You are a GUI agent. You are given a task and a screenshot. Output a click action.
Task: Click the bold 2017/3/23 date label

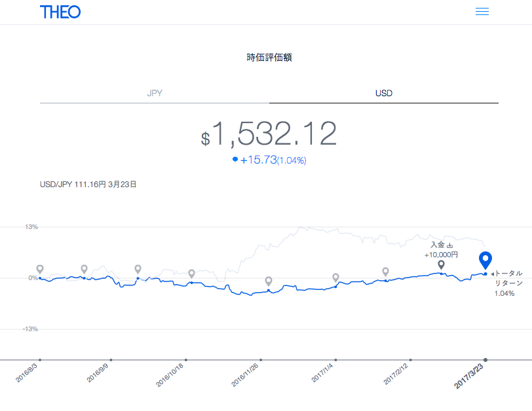[468, 377]
